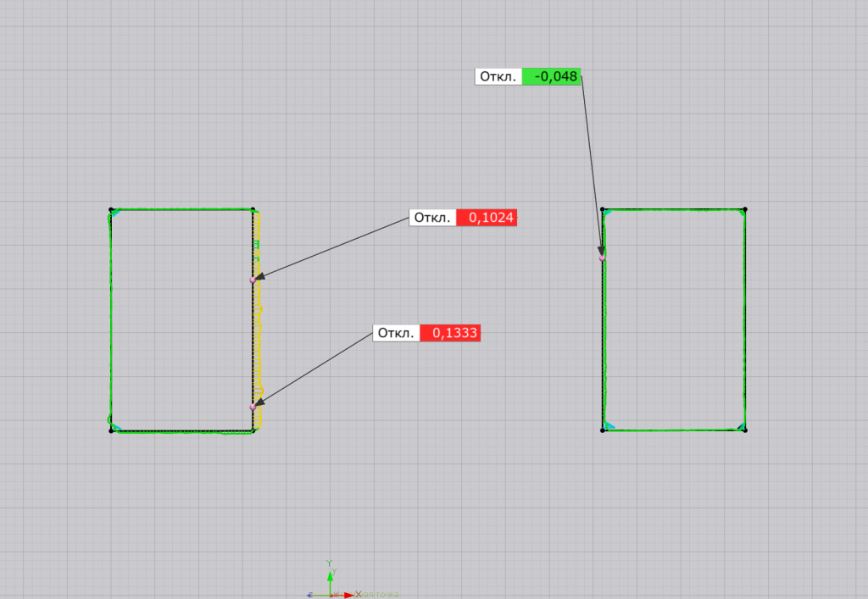Click the 'Откл.' label beside -0,048
This screenshot has width=868, height=599.
[x=498, y=76]
